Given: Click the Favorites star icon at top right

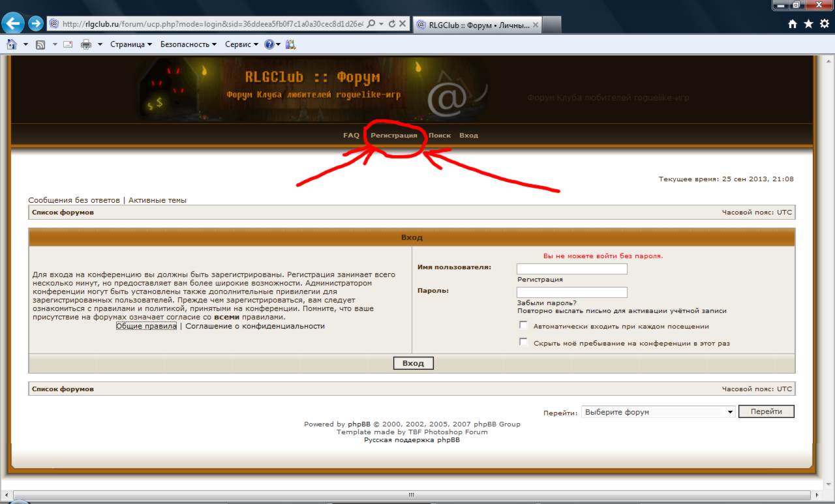Looking at the screenshot, I should click(808, 24).
